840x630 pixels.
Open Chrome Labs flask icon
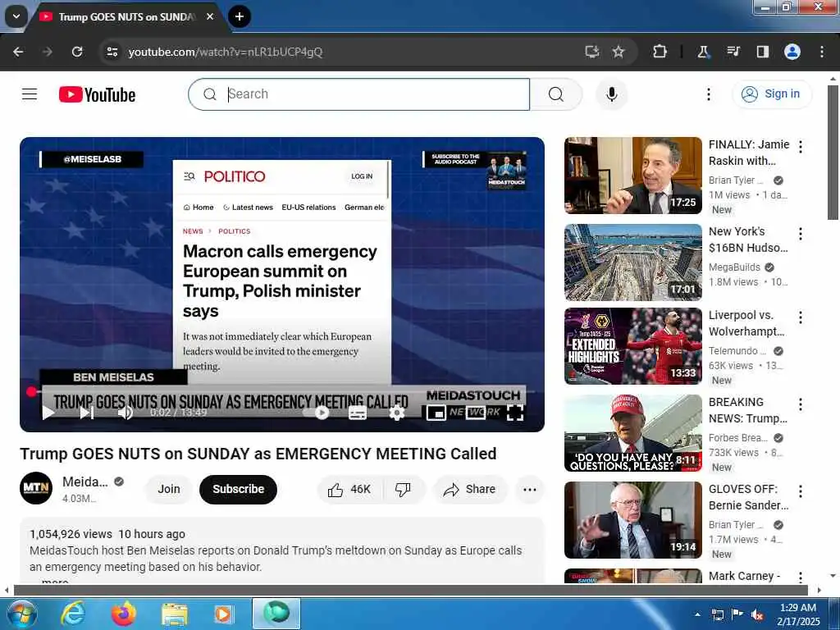[703, 52]
